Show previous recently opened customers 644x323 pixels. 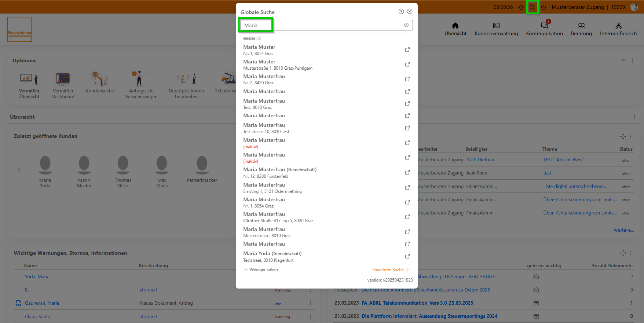click(x=19, y=170)
